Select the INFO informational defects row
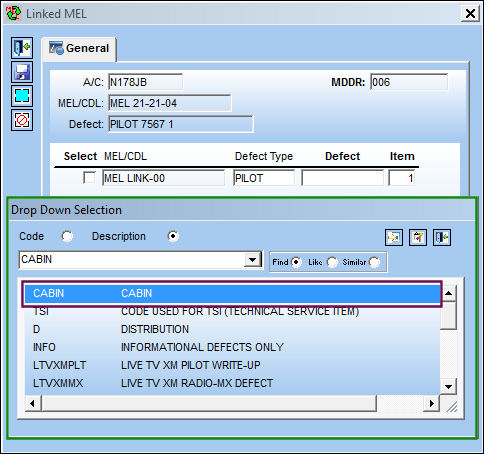The width and height of the screenshot is (484, 454). 232,347
